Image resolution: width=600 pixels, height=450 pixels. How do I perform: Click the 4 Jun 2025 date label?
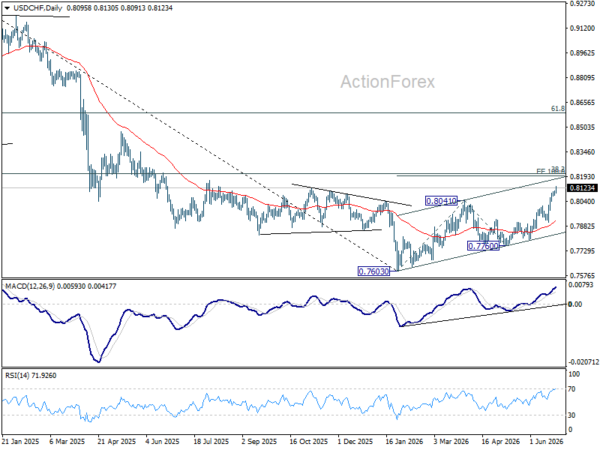(163, 442)
